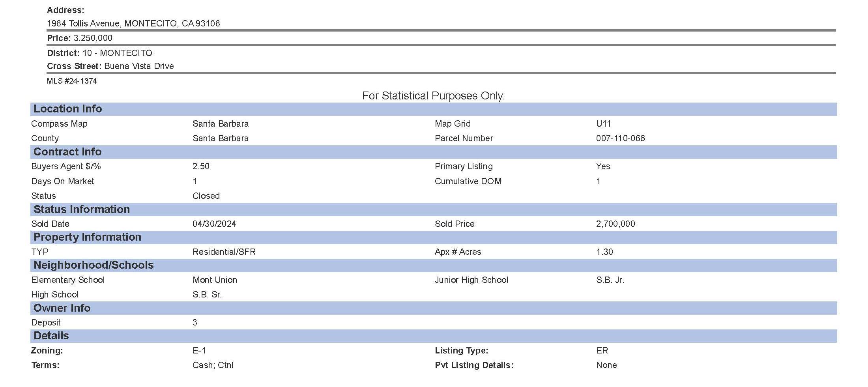
Task: Click the Status Information section header
Action: tap(82, 209)
